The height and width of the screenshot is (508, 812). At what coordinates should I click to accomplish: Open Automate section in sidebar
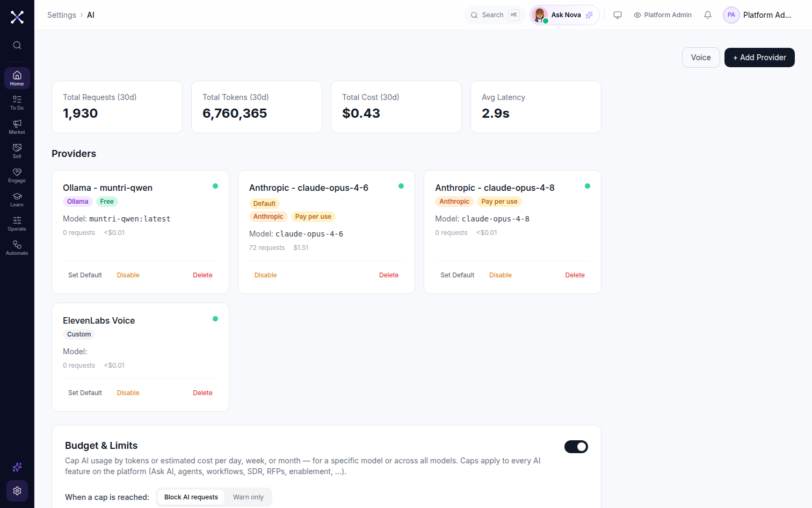coord(17,247)
